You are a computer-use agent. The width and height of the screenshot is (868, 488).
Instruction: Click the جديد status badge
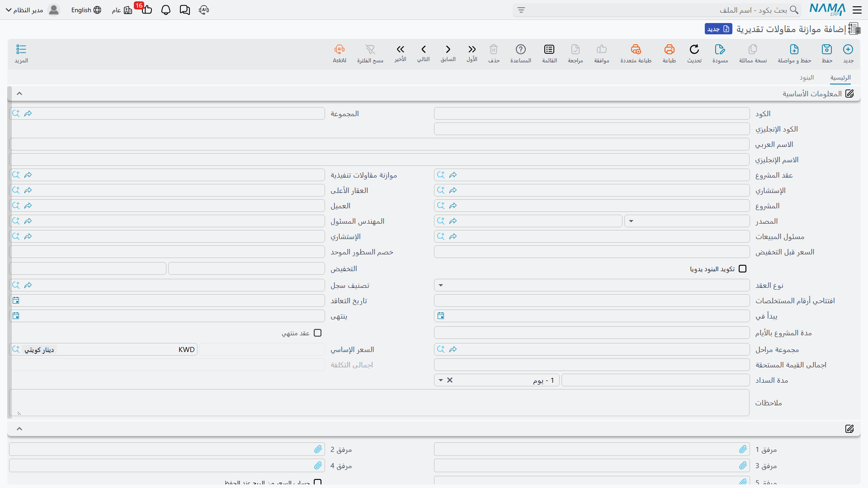(x=718, y=29)
